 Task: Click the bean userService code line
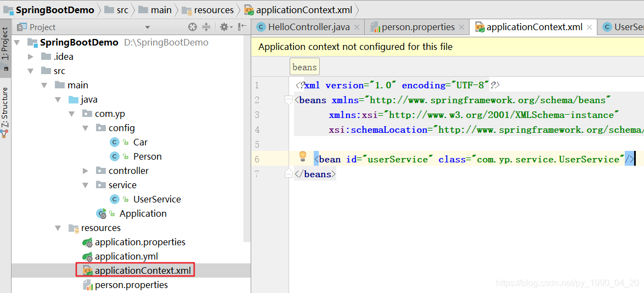pyautogui.click(x=474, y=159)
